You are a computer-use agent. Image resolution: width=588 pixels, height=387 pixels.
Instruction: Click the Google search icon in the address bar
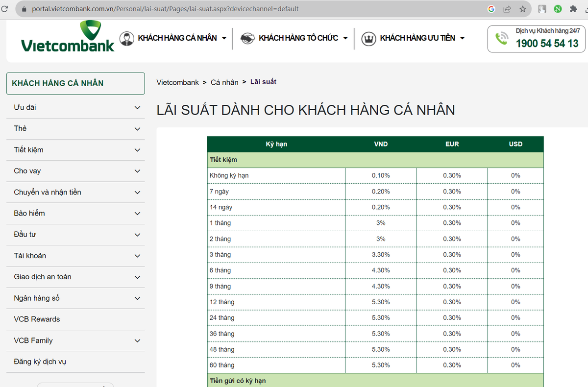tap(491, 8)
